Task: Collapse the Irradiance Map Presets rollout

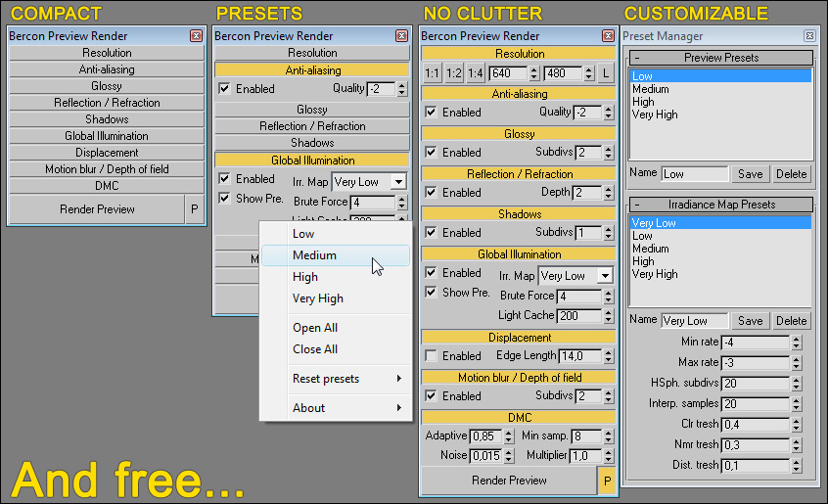Action: (x=636, y=205)
